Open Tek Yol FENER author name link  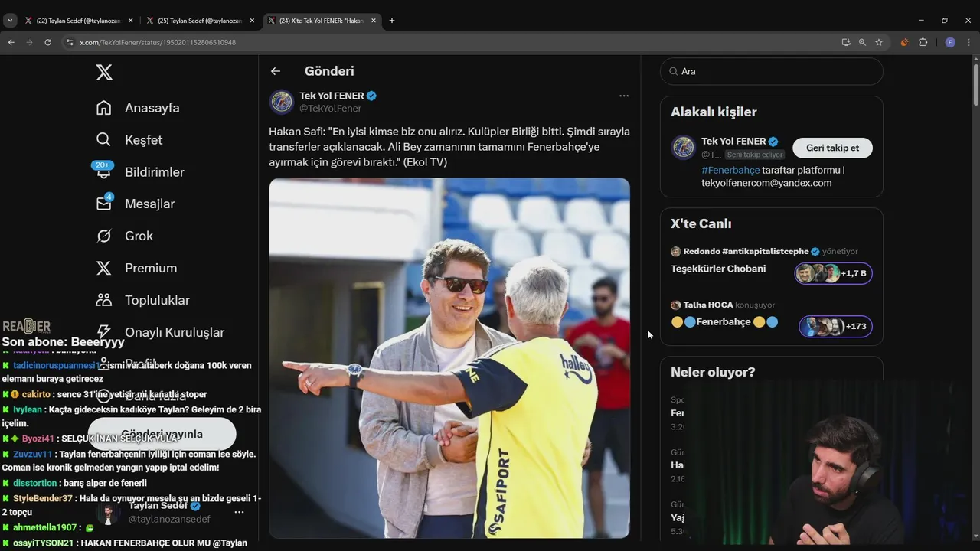[332, 96]
